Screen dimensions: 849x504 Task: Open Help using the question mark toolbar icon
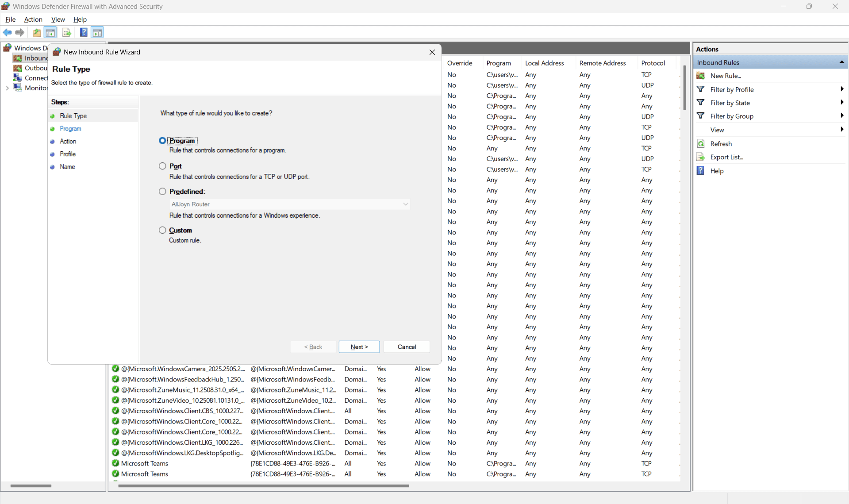pos(84,32)
